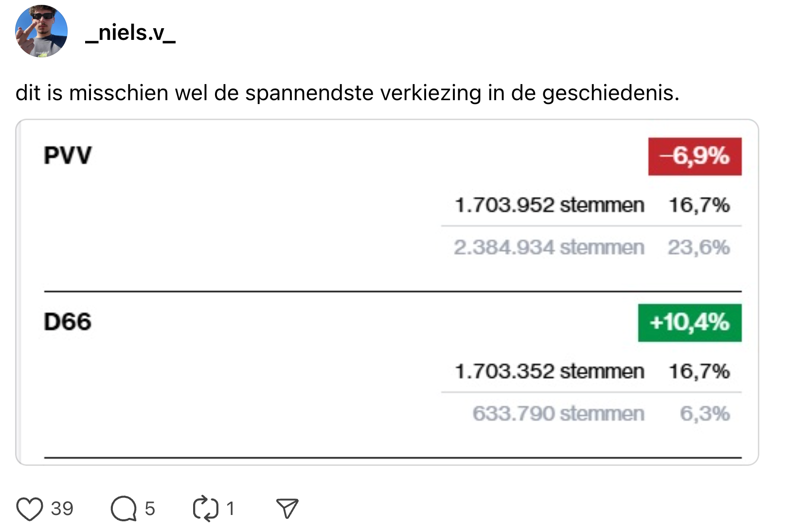This screenshot has width=789, height=532.
Task: Click the green +10,4% badge
Action: 690,322
